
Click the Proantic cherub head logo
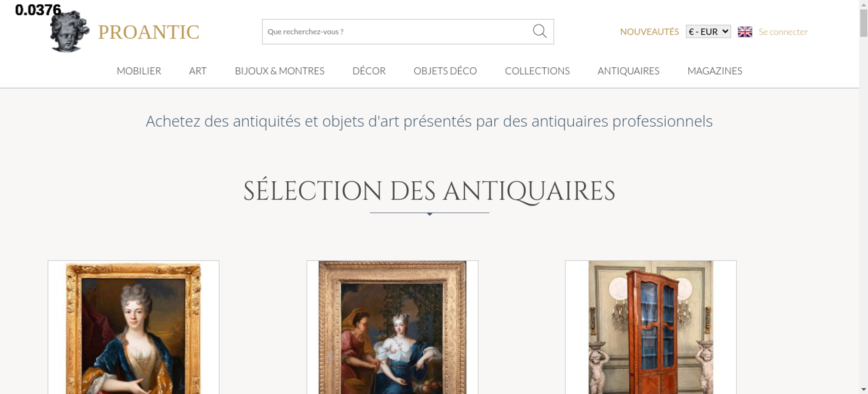click(x=69, y=31)
